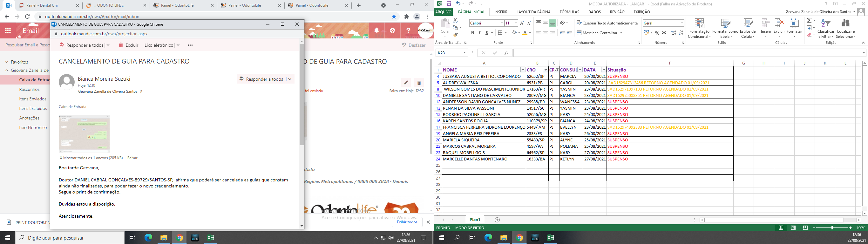
Task: Open the Geral number format dropdown
Action: tap(682, 23)
